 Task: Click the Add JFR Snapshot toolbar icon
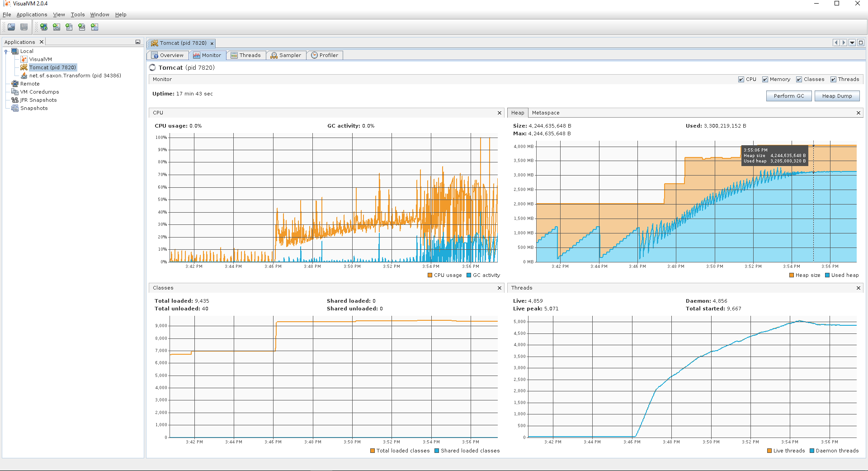pos(82,27)
